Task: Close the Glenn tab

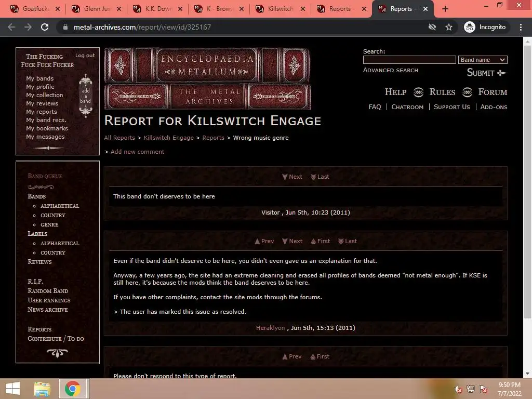Action: click(x=119, y=9)
